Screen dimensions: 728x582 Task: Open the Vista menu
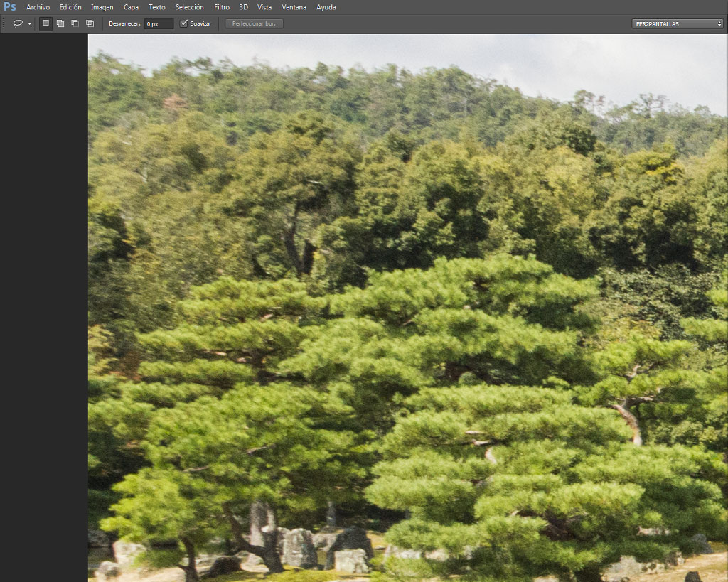[x=264, y=7]
